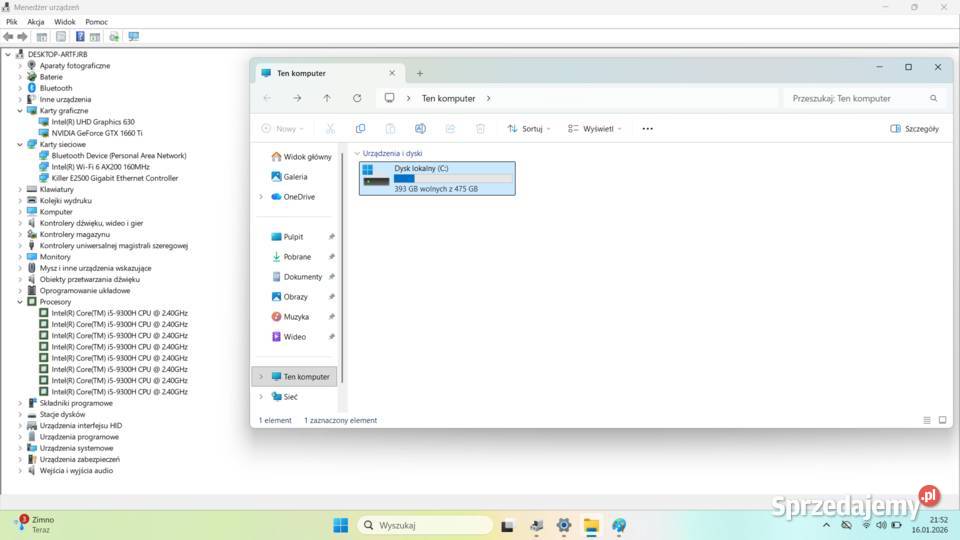Open the Wyświetl dropdown
The width and height of the screenshot is (960, 540).
click(x=594, y=129)
